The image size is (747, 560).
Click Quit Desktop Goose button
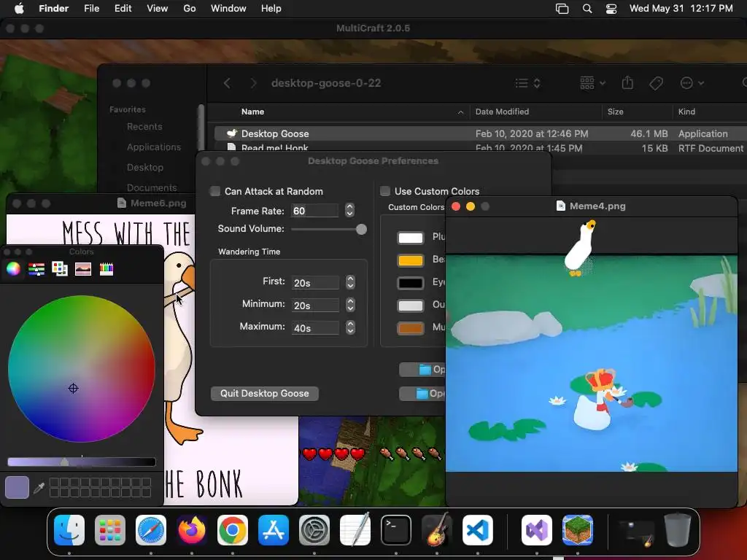(264, 393)
